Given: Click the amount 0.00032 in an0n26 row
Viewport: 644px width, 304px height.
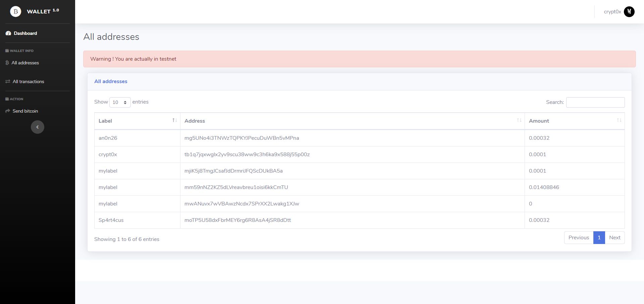Looking at the screenshot, I should point(539,138).
